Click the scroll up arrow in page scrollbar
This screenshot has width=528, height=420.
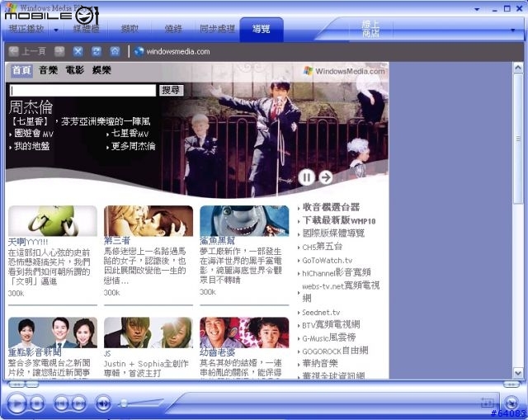[x=518, y=68]
